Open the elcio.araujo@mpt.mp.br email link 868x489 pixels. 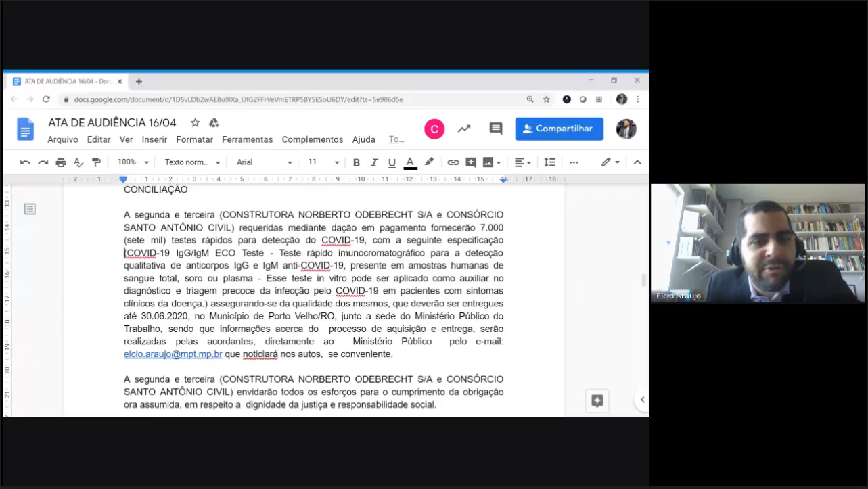click(173, 354)
